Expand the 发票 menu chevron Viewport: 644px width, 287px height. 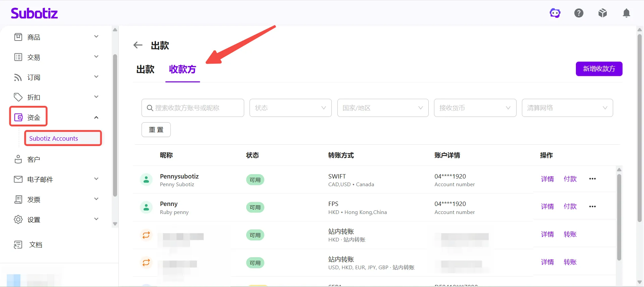click(x=96, y=199)
